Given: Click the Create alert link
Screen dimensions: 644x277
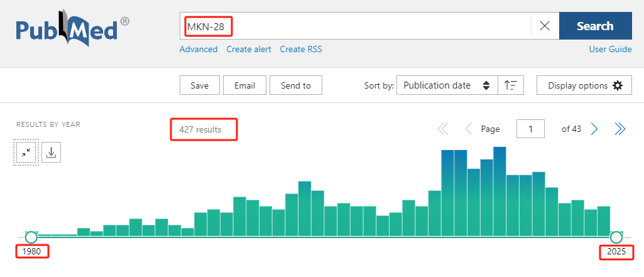Looking at the screenshot, I should 249,49.
